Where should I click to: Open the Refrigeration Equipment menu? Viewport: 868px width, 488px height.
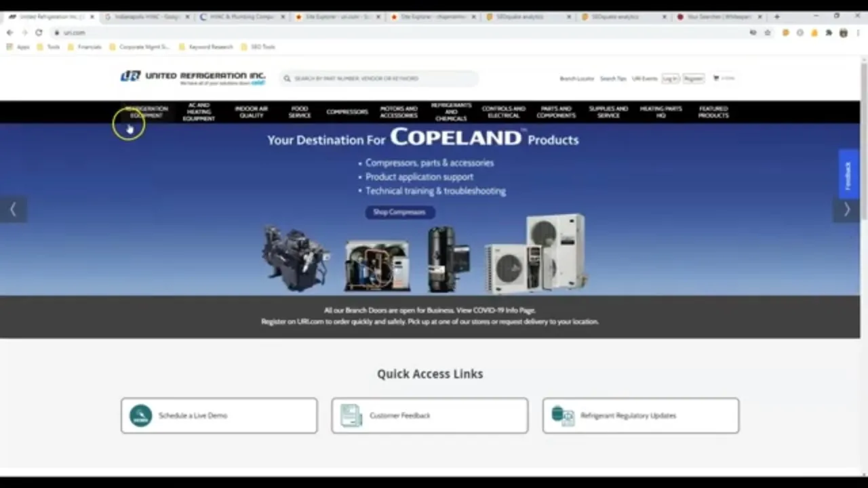[146, 112]
